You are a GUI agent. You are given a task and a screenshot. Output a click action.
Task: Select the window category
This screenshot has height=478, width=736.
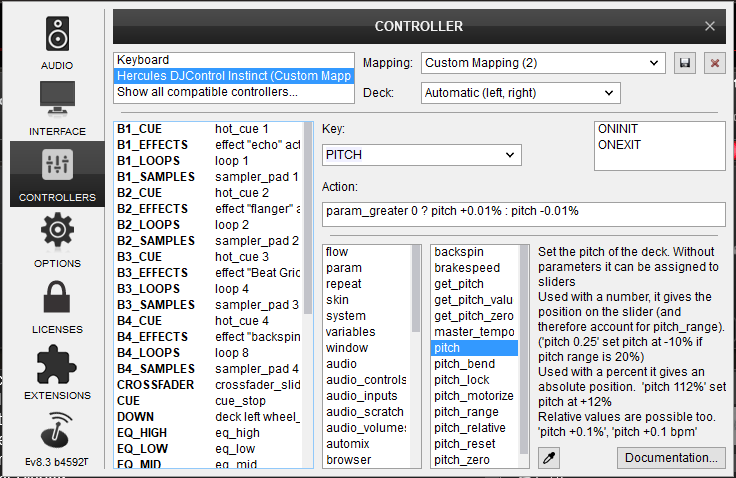[x=368, y=348]
